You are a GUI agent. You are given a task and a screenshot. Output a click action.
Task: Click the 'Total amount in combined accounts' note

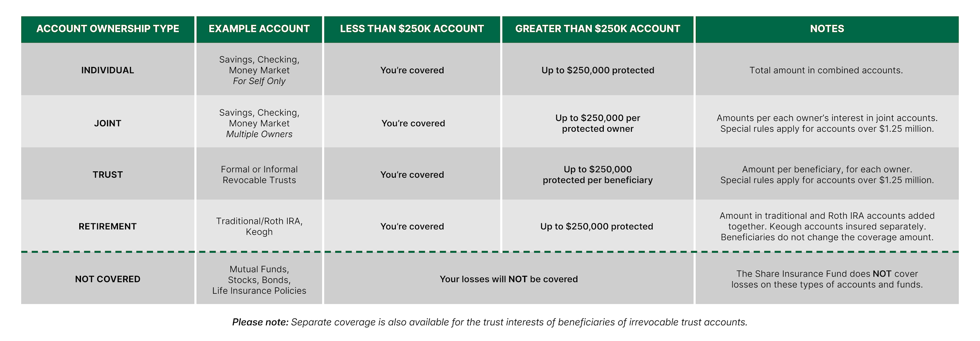click(826, 70)
